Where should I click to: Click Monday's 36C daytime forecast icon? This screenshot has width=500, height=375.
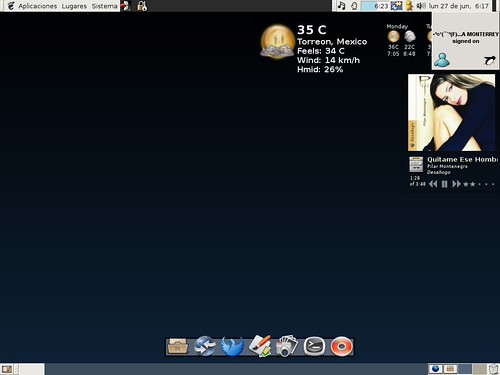[x=393, y=36]
